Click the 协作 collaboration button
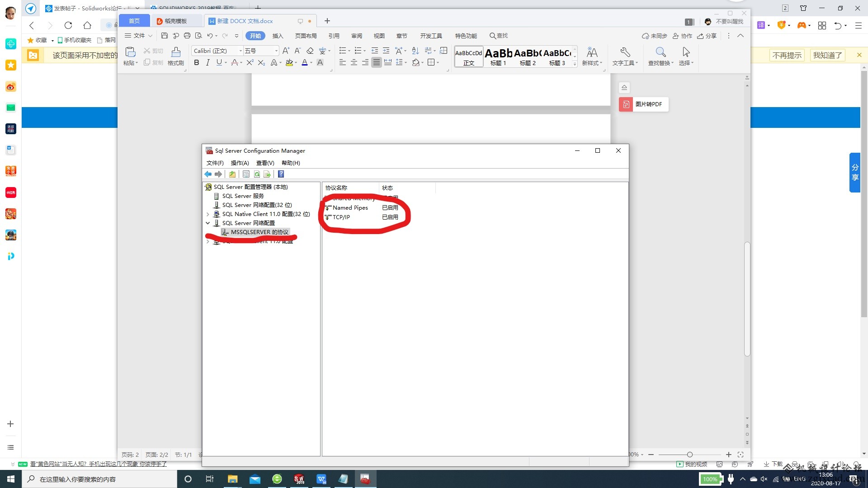The width and height of the screenshot is (868, 488). (x=682, y=36)
